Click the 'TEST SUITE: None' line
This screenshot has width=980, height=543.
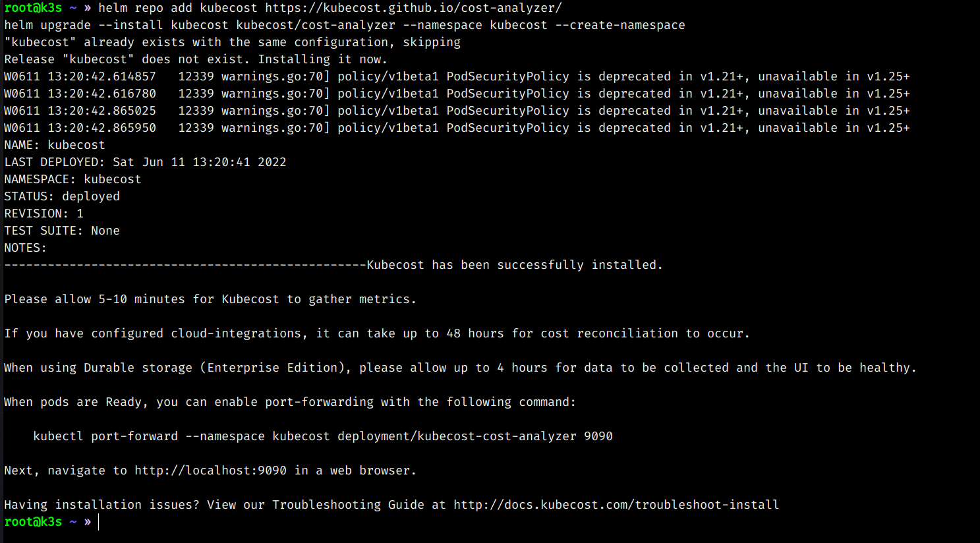coord(62,231)
